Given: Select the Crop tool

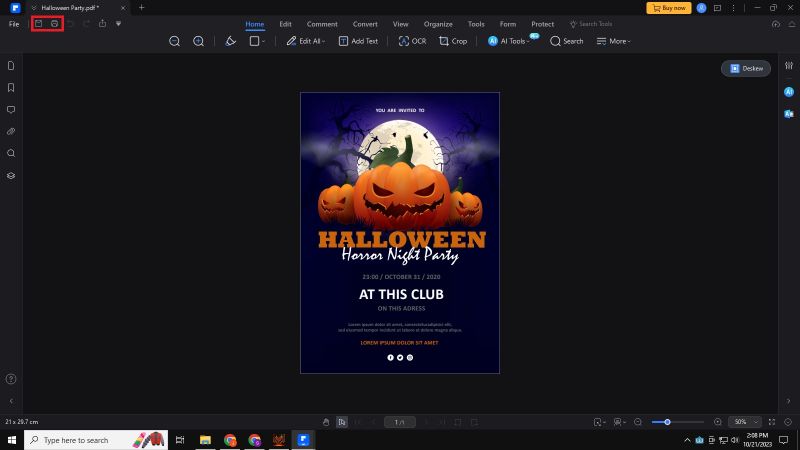Looking at the screenshot, I should 453,41.
